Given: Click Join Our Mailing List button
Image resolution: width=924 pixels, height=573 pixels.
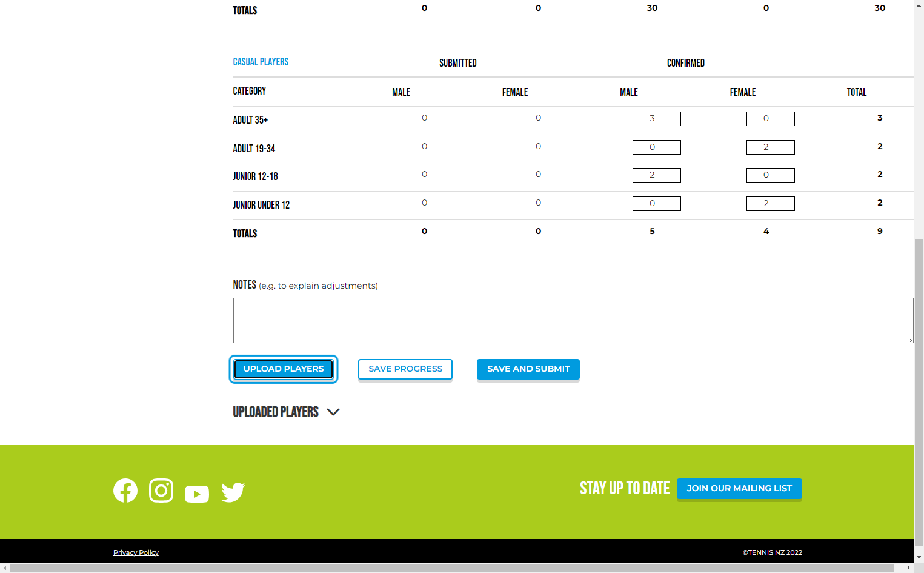Looking at the screenshot, I should (739, 489).
